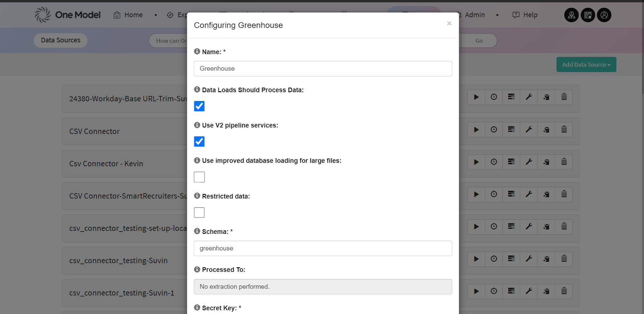Click the Name input field containing Greenhouse
This screenshot has height=314, width=644.
[x=323, y=69]
